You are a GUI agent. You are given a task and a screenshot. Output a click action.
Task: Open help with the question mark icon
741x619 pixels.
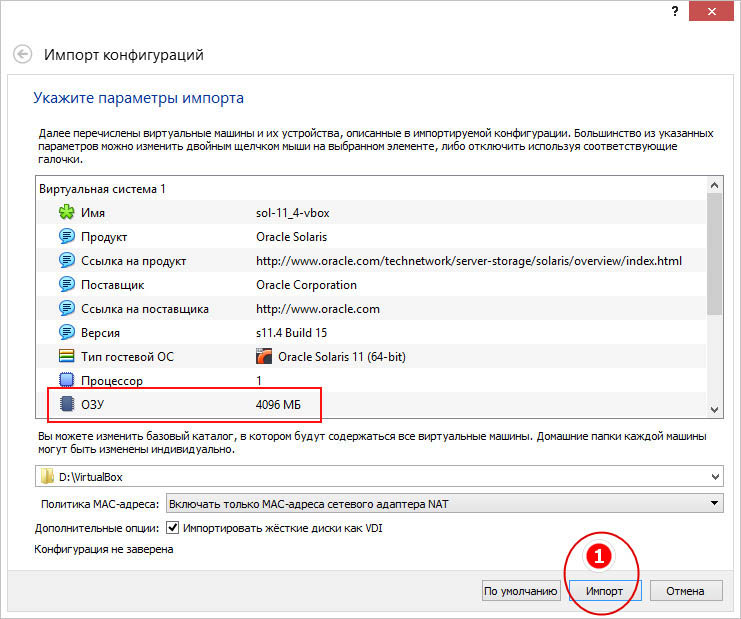[x=675, y=11]
